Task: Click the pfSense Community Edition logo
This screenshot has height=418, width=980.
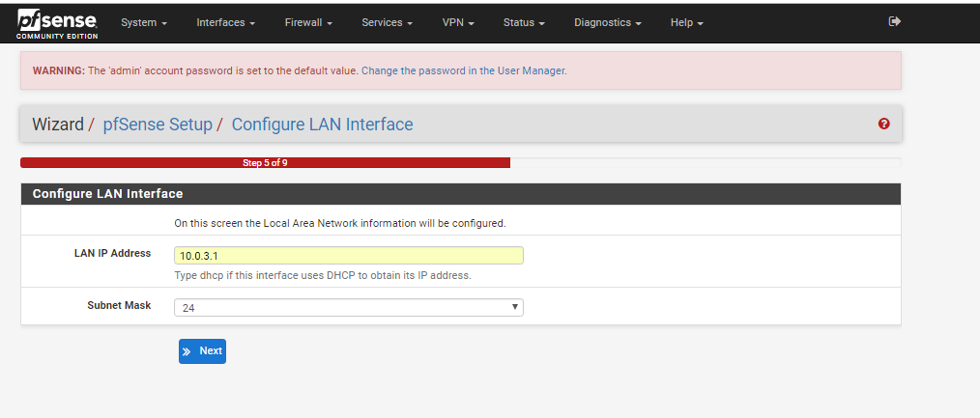Action: pos(57,24)
